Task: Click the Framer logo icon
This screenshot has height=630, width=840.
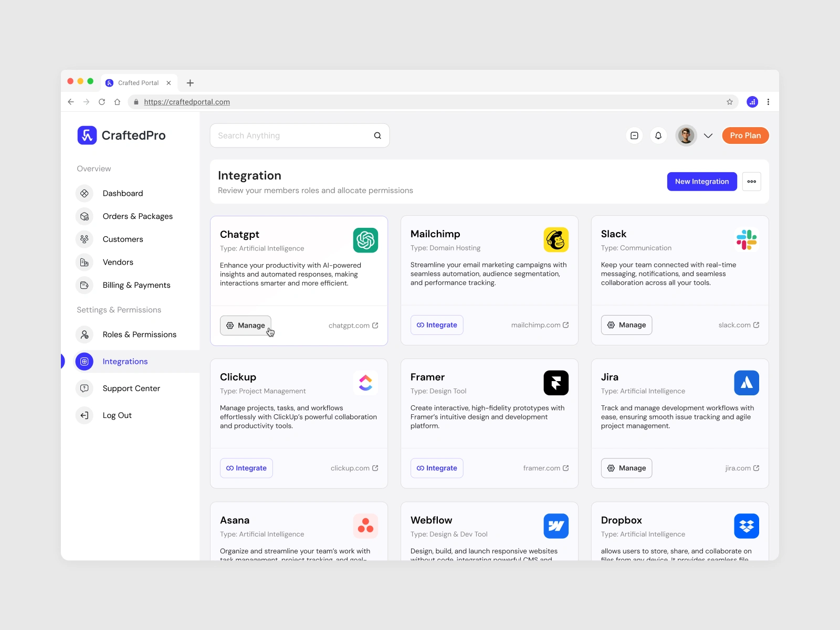Action: click(x=556, y=383)
